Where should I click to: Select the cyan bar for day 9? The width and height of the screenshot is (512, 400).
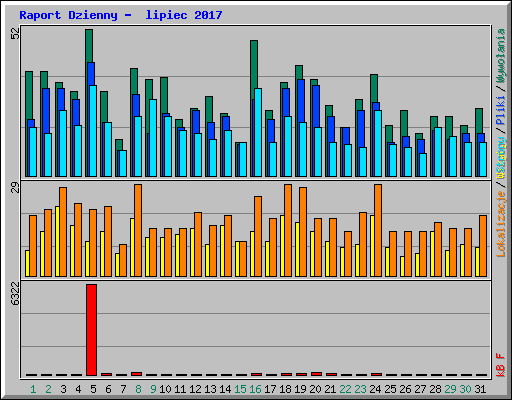(153, 138)
